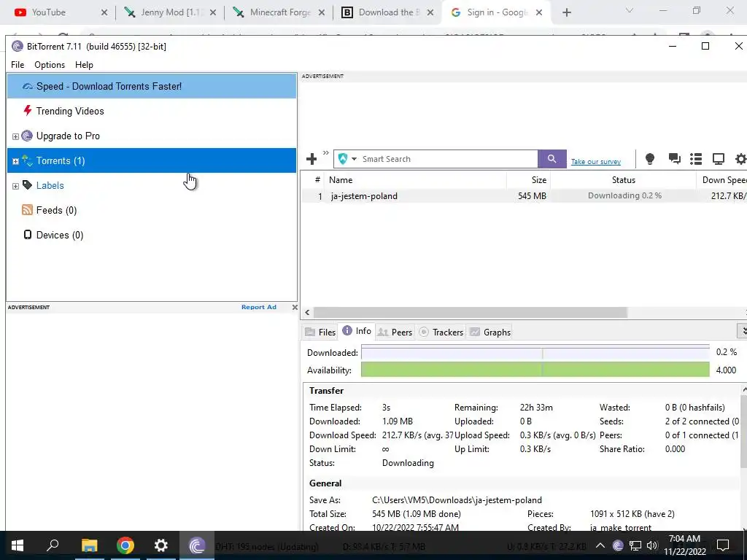Viewport: 747px width, 560px height.
Task: Open the Chrome tab search chevron
Action: coord(629,10)
